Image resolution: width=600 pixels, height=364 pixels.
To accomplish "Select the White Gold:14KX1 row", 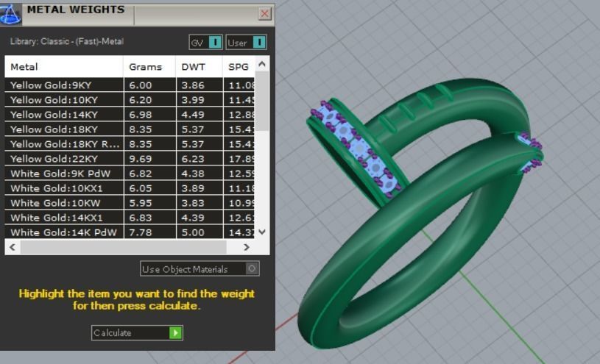I will tap(130, 218).
